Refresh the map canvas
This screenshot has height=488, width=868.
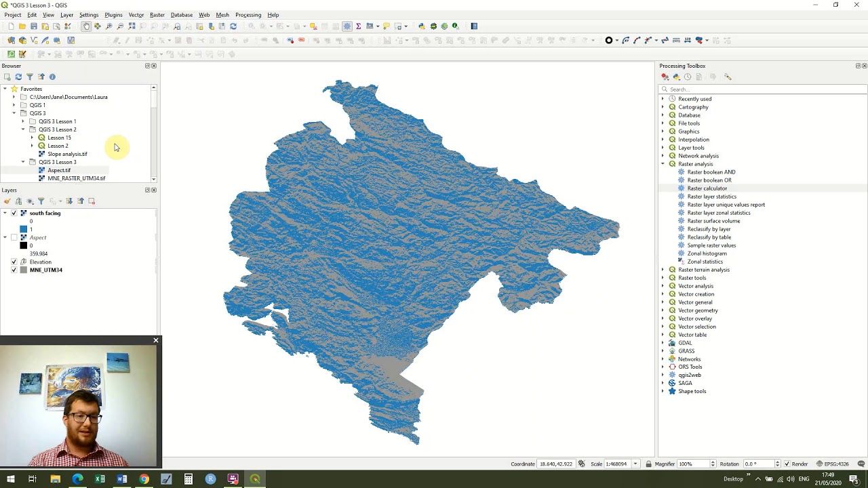click(233, 26)
